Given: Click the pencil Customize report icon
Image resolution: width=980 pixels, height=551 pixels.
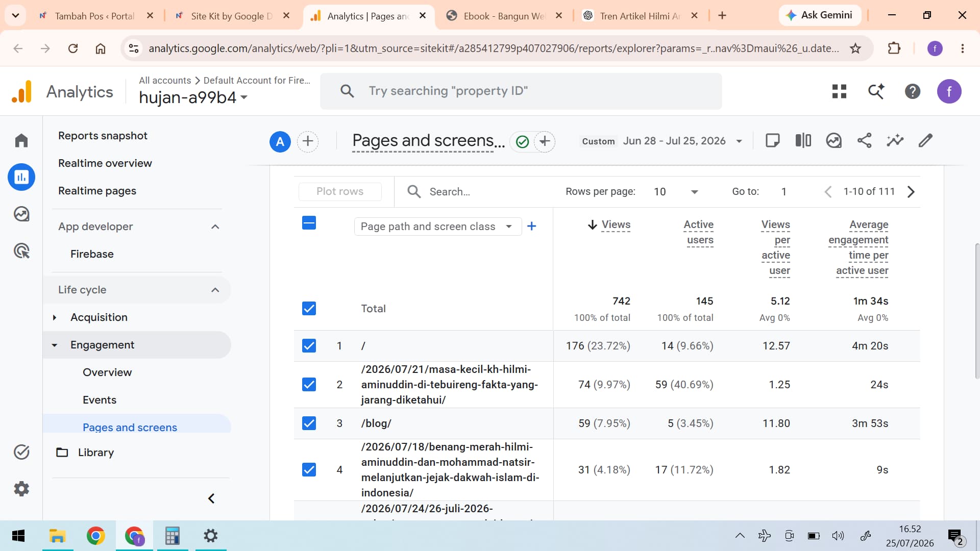Looking at the screenshot, I should tap(925, 141).
